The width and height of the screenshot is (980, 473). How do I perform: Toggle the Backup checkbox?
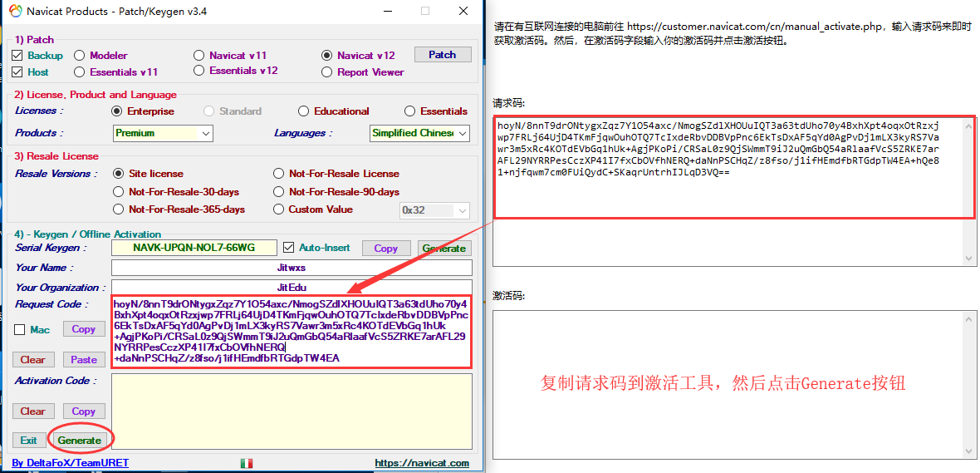pos(17,56)
